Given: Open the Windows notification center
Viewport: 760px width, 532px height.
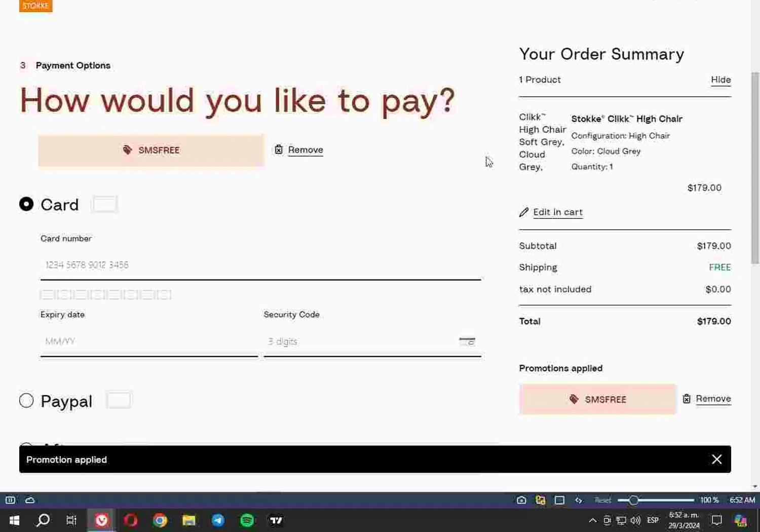Looking at the screenshot, I should [716, 520].
